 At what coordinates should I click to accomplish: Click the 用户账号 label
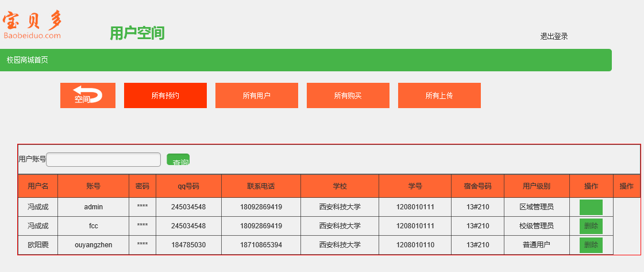32,159
